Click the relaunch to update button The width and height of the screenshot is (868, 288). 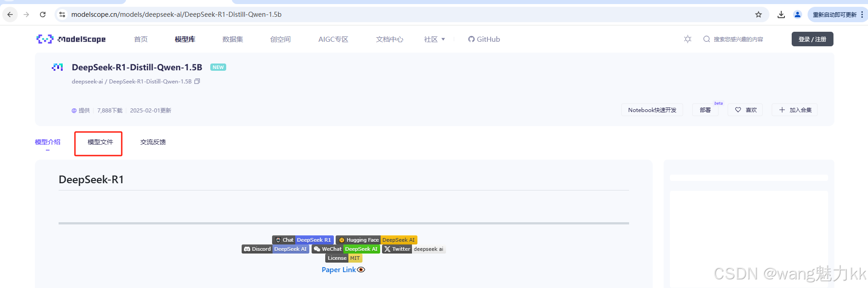pos(834,15)
